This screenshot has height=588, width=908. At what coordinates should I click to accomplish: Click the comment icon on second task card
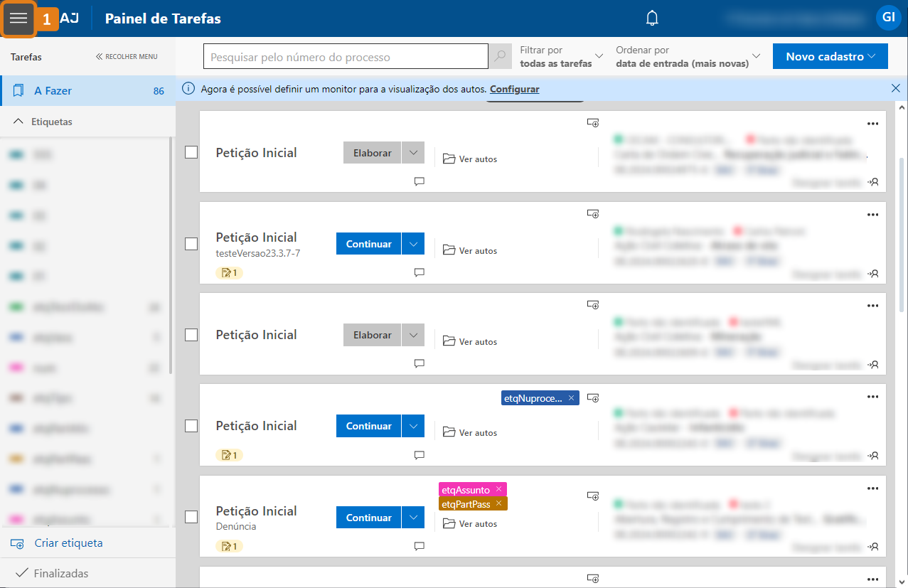pyautogui.click(x=420, y=272)
